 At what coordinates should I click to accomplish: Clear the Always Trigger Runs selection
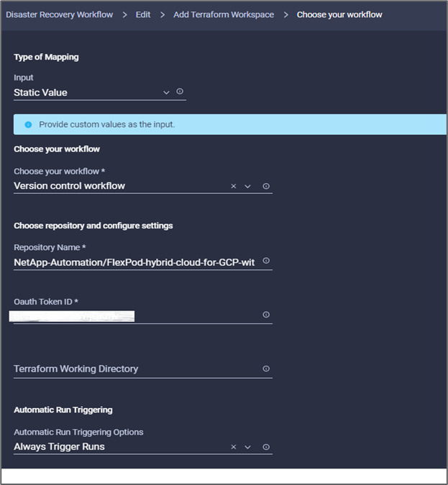233,447
